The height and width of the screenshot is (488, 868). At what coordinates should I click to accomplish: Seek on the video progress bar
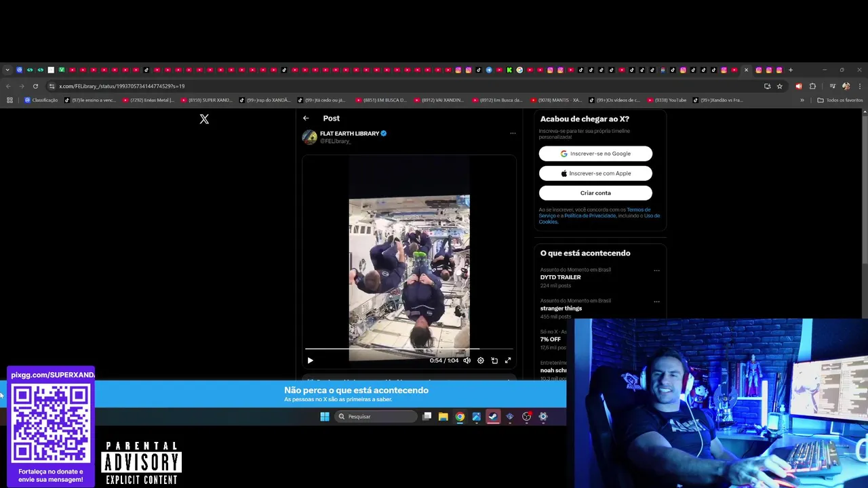[409, 350]
